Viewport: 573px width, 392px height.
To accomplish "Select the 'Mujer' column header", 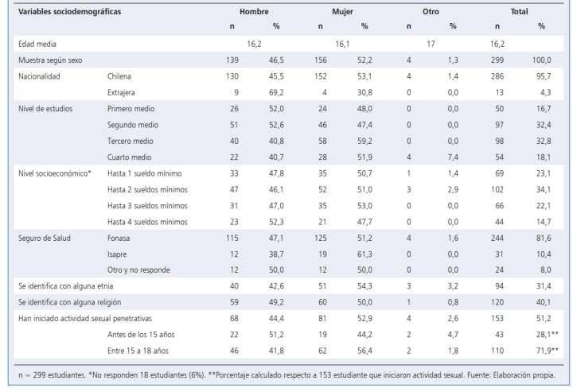I will (342, 12).
